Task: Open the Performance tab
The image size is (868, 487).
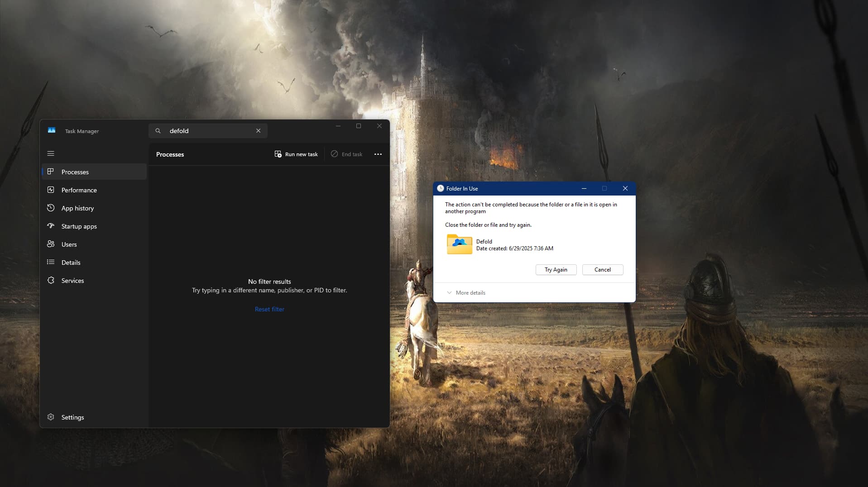Action: point(94,190)
